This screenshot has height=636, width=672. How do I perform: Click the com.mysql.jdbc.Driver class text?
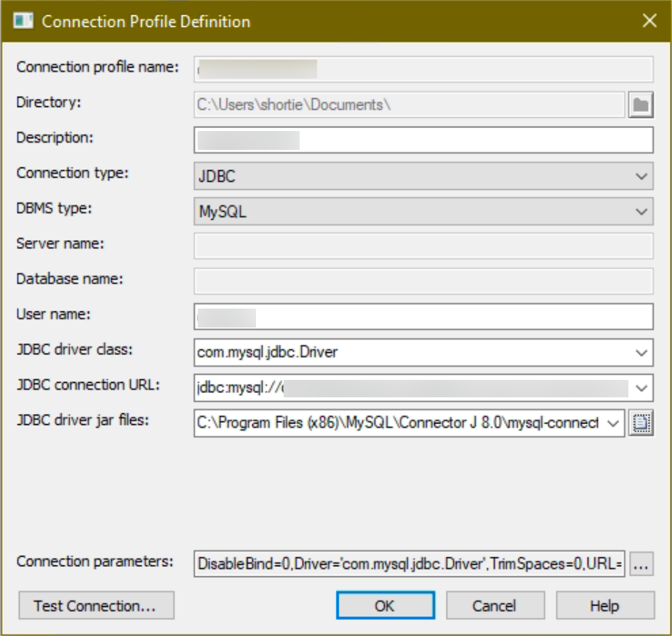268,353
